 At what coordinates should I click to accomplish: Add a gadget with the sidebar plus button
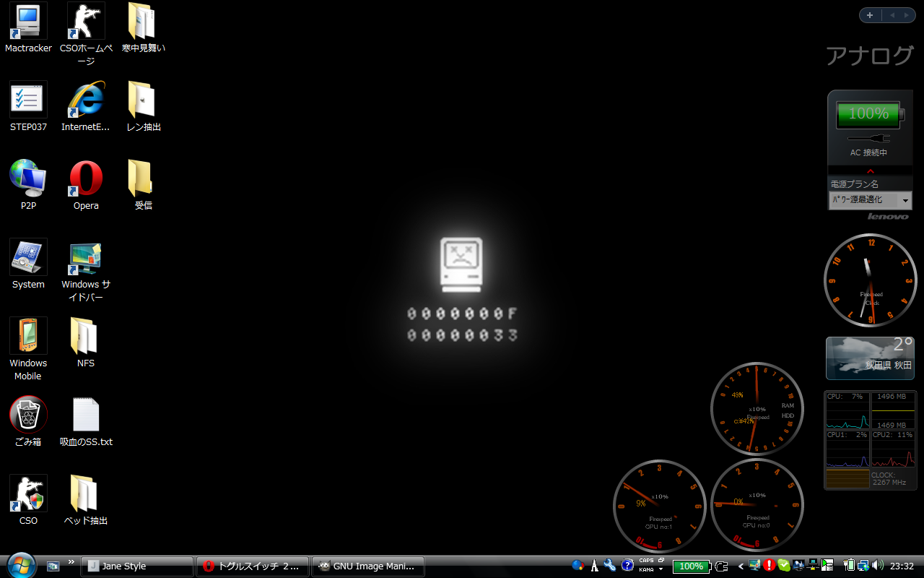click(870, 15)
